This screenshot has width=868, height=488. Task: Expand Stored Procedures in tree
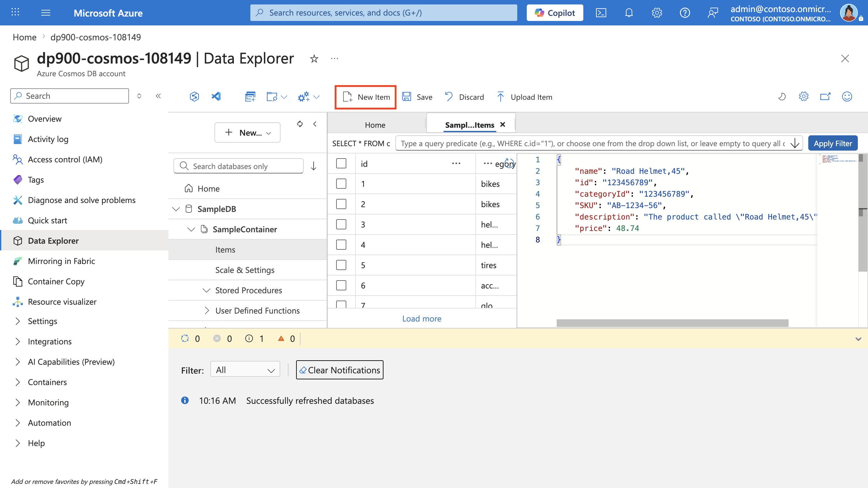[206, 290]
